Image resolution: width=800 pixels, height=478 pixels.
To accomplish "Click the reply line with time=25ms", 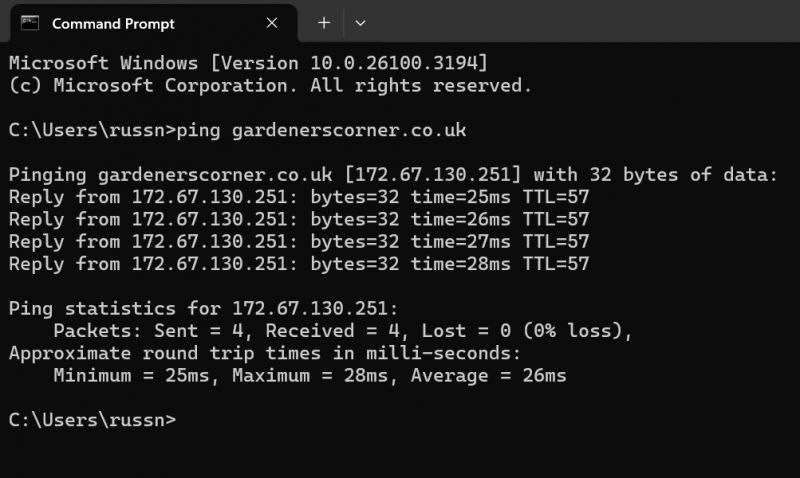I will (x=299, y=197).
